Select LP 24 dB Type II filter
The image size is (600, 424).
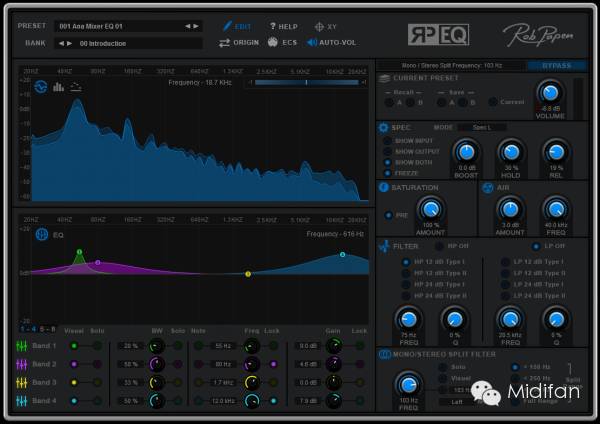click(x=505, y=296)
